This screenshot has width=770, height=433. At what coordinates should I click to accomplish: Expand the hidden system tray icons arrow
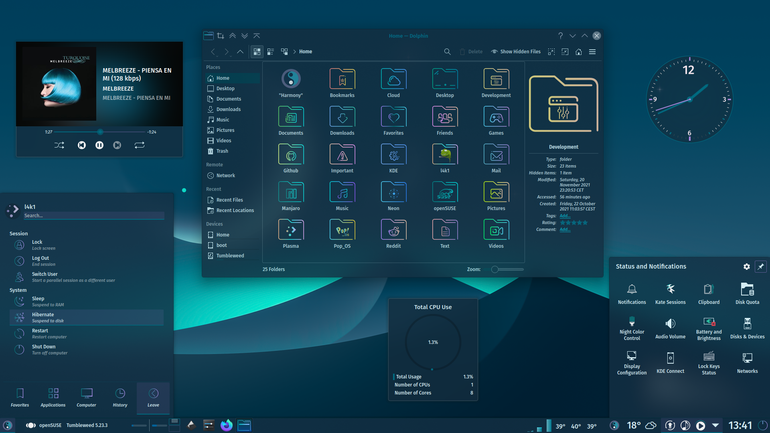pos(715,425)
